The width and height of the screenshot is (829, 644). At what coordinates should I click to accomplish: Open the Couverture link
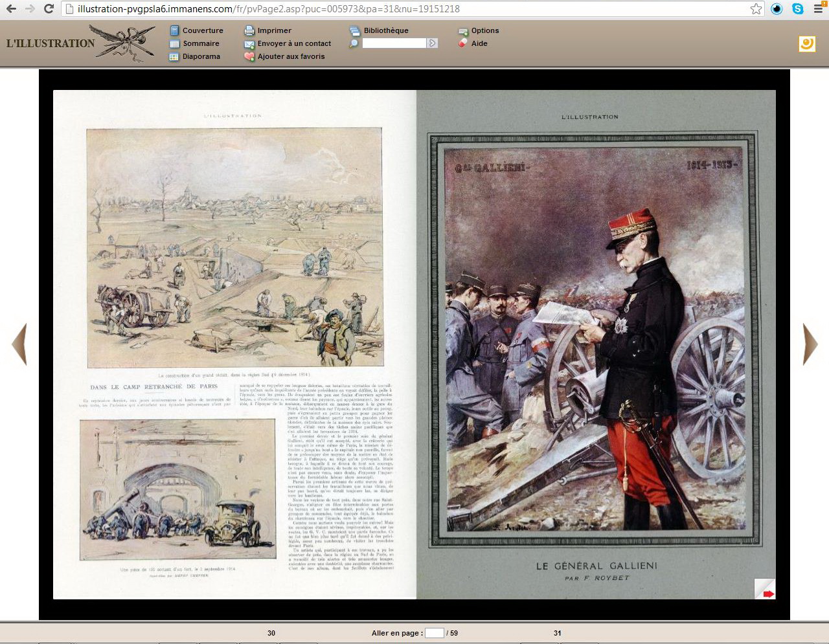tap(203, 30)
